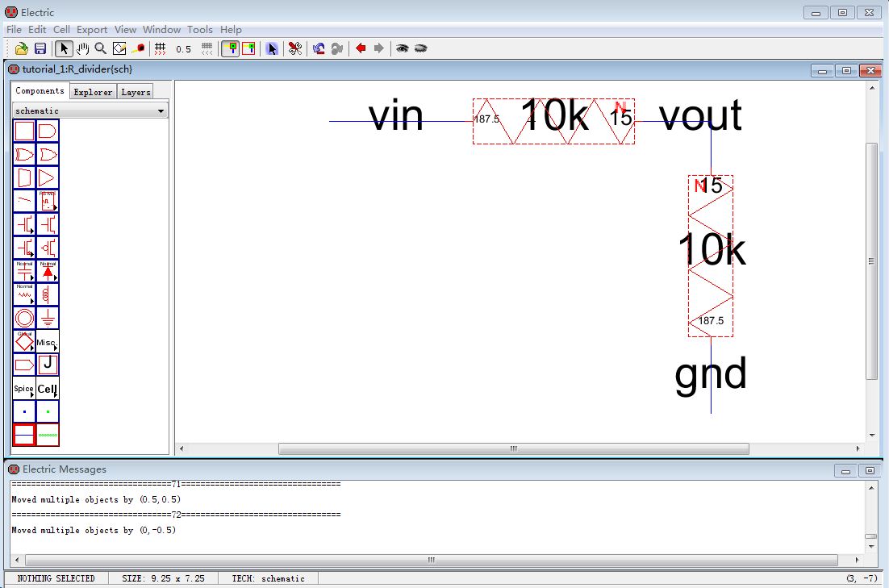Click the grid spacing decrease icon
The width and height of the screenshot is (889, 588).
point(207,48)
